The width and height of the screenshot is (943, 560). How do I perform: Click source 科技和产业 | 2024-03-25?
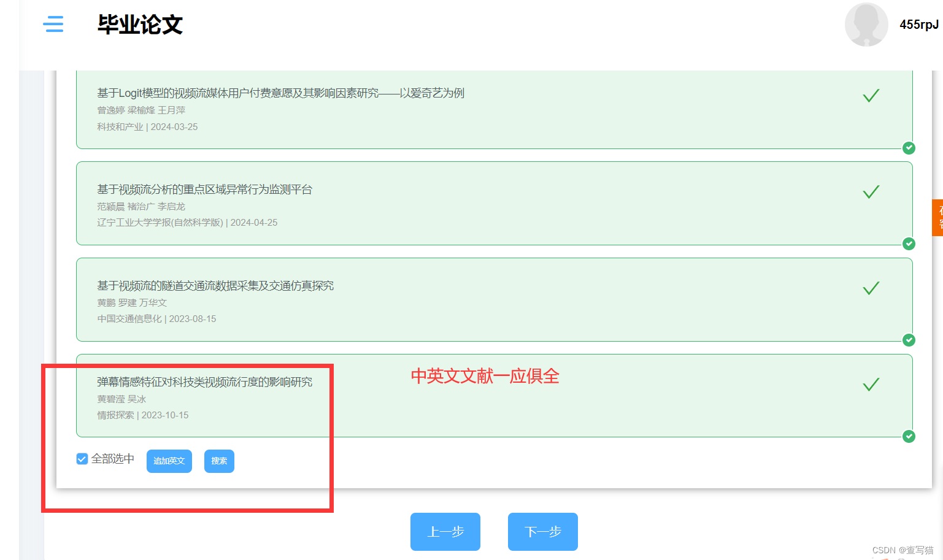(147, 127)
